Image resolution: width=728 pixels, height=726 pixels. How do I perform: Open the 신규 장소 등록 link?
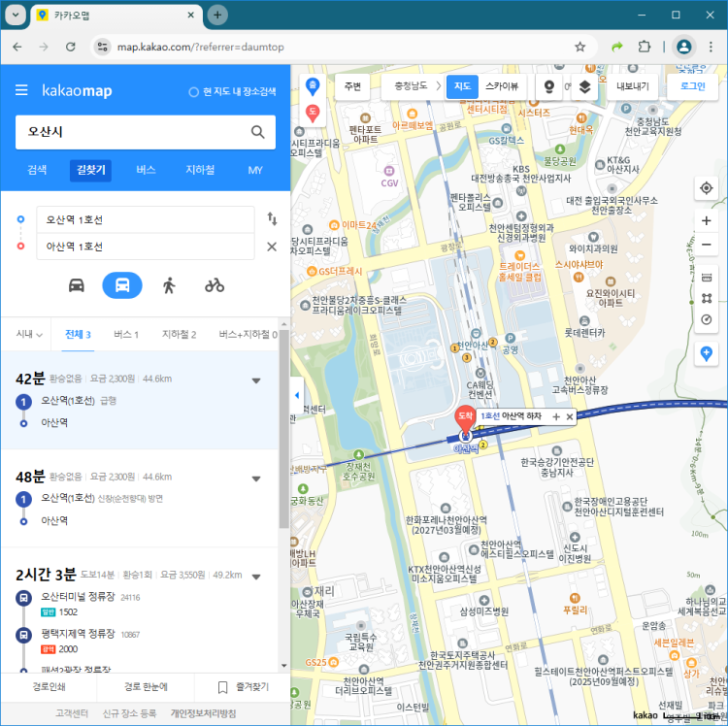click(x=129, y=713)
